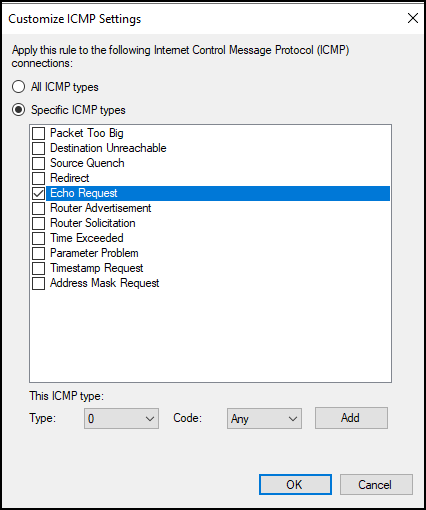Click the Cancel button
Viewport: 426px width, 510px height.
376,485
